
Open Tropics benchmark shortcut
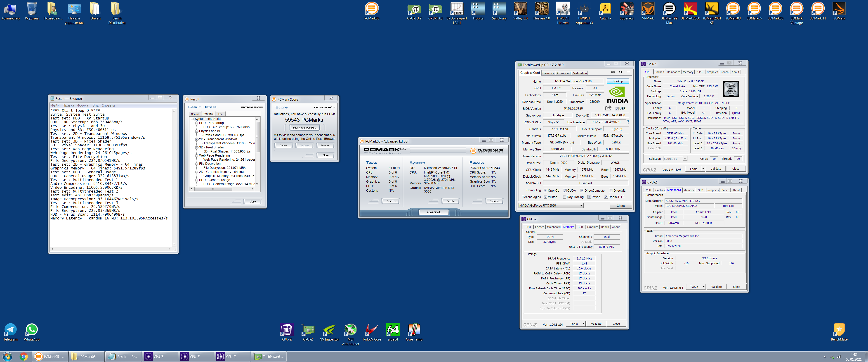coord(478,11)
